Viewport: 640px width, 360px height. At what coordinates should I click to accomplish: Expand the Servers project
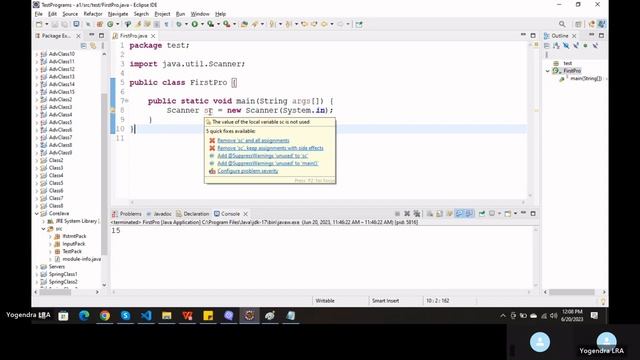[x=37, y=267]
